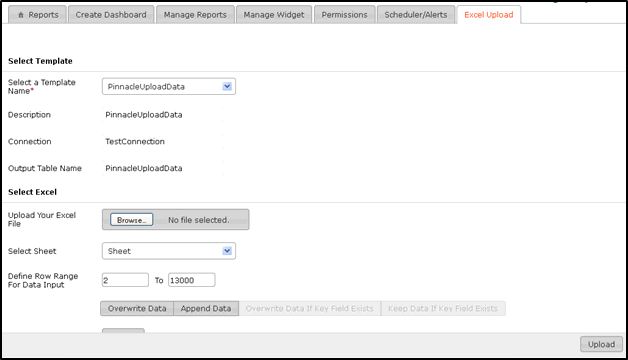Click the Upload button
The image size is (628, 360).
point(601,344)
